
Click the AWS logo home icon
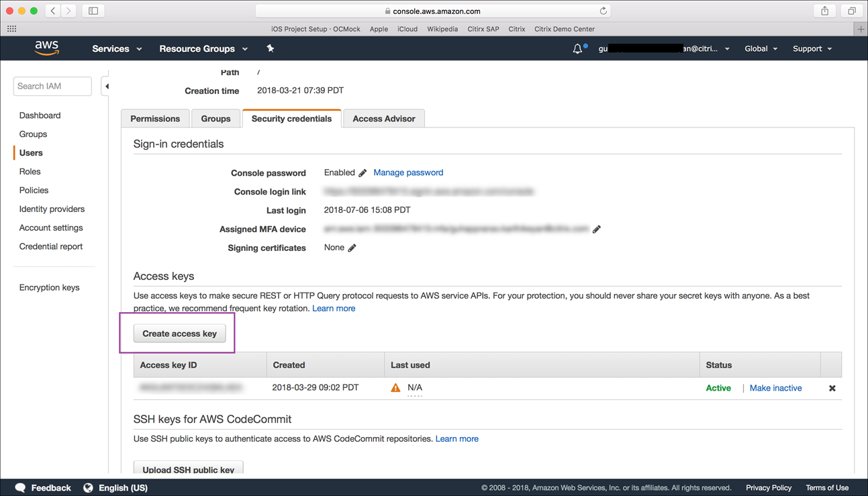coord(47,48)
